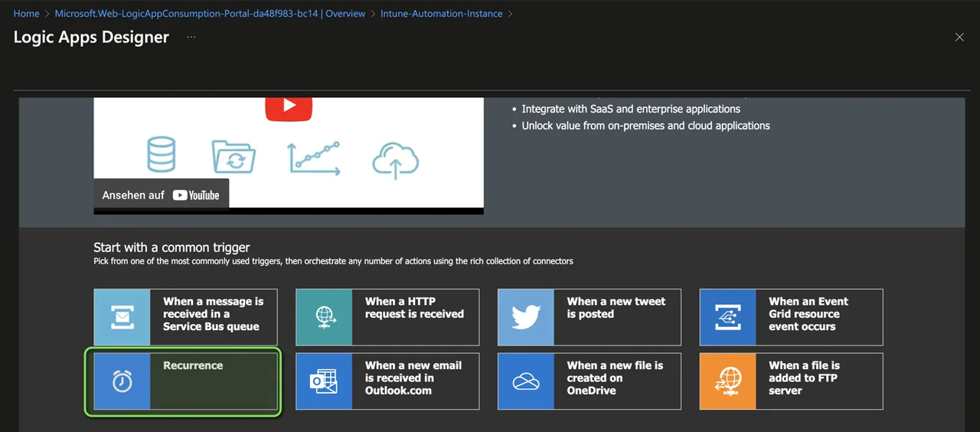Click the FTP server globe icon
The image size is (980, 432).
point(728,381)
